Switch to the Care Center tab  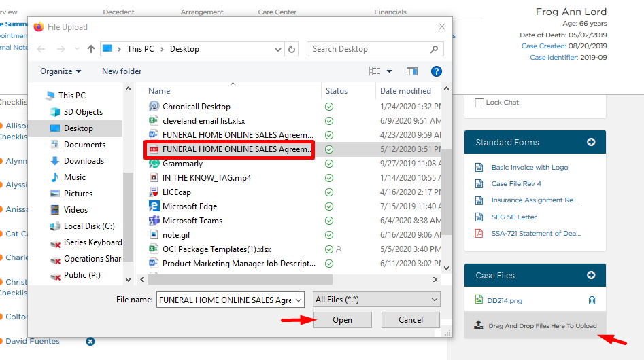coord(277,12)
